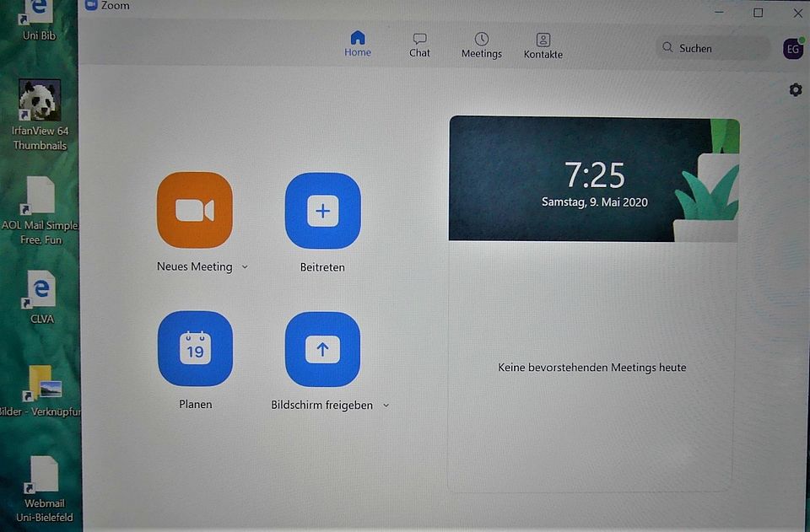Select the CLVA desktop shortcut
The image size is (810, 532).
[x=41, y=298]
